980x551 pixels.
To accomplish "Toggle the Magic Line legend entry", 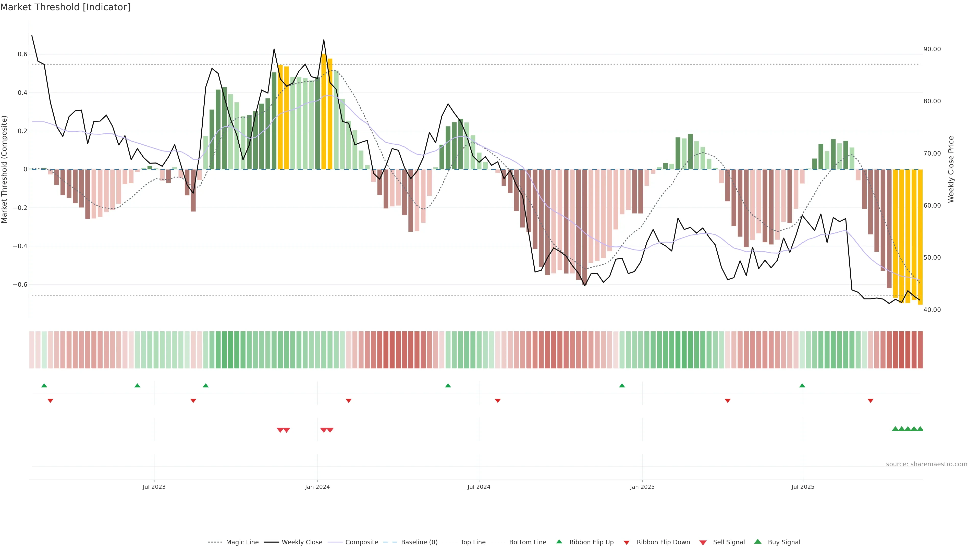I will (x=242, y=542).
